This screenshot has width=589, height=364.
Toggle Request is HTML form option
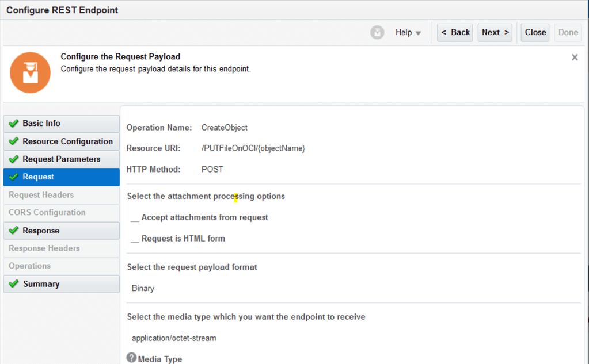135,239
